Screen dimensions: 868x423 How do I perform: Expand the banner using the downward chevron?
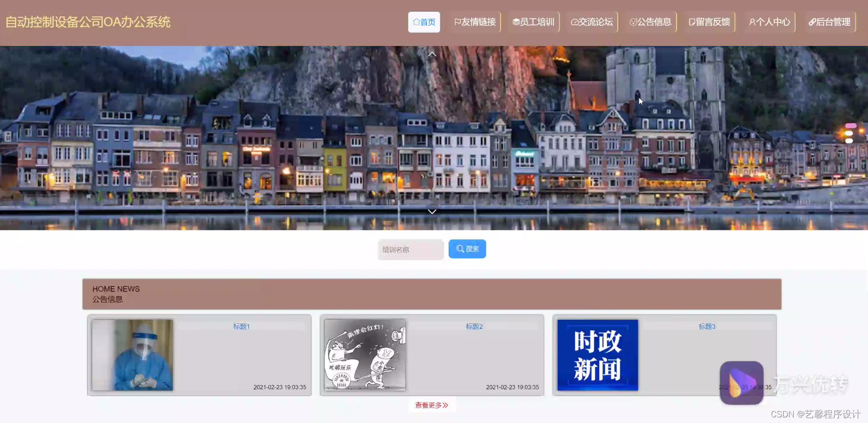coord(432,211)
